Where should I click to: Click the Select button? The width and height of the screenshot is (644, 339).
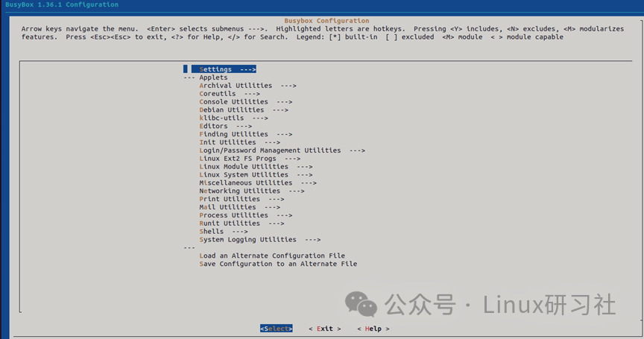(x=276, y=329)
